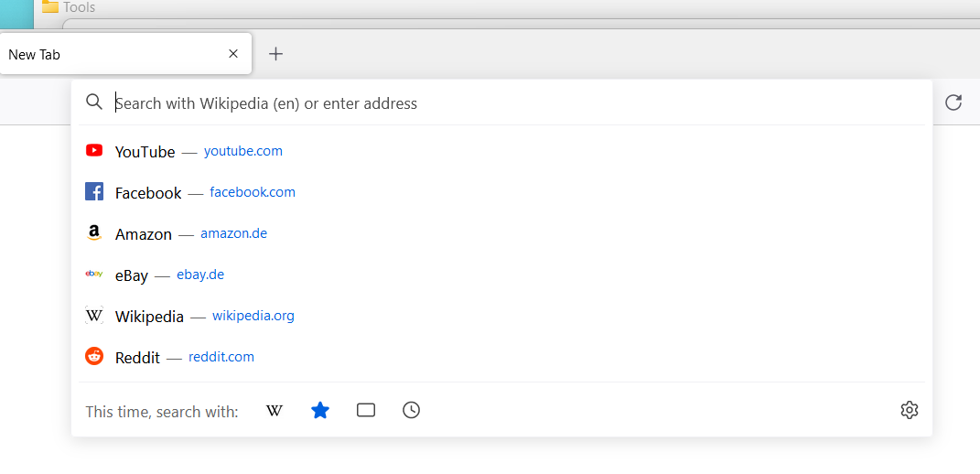Open the wikipedia.org suggestion link
980x474 pixels.
pyautogui.click(x=253, y=316)
